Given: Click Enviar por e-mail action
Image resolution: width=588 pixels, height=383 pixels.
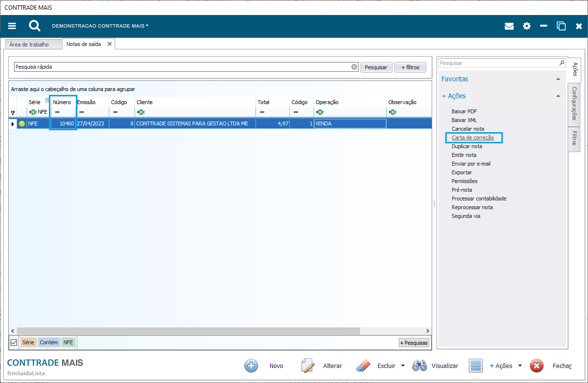Looking at the screenshot, I should [471, 164].
